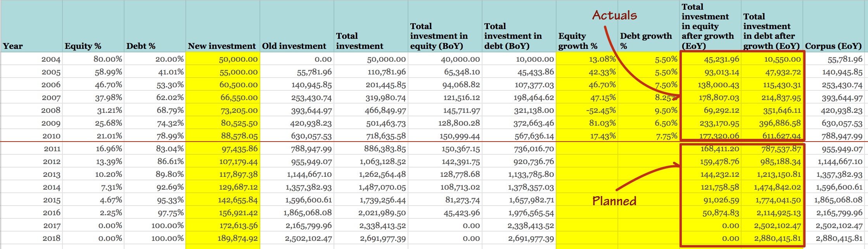Select equity percentage 58.99%
The width and height of the screenshot is (868, 249).
tap(93, 72)
